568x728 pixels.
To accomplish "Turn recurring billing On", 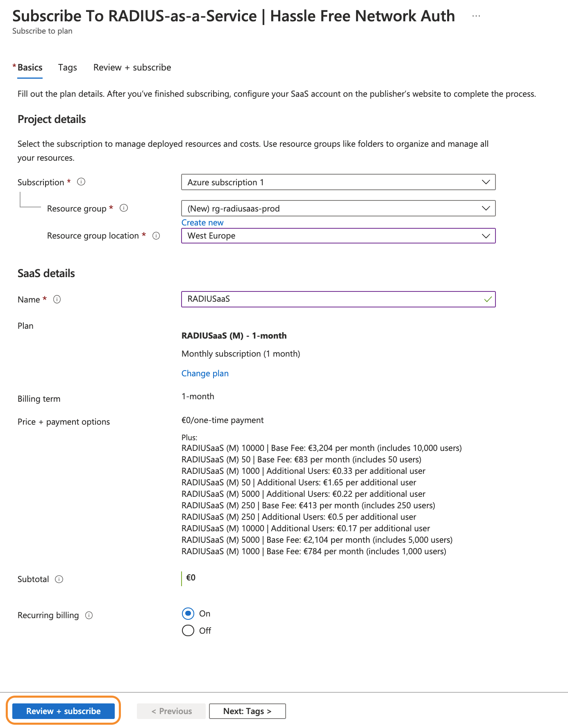I will click(188, 614).
